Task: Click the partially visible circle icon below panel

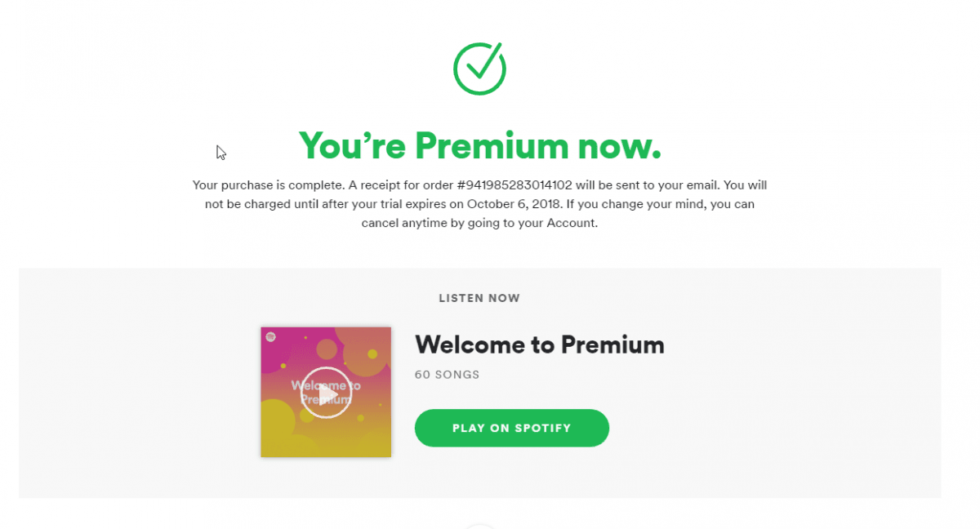Action: [x=480, y=526]
